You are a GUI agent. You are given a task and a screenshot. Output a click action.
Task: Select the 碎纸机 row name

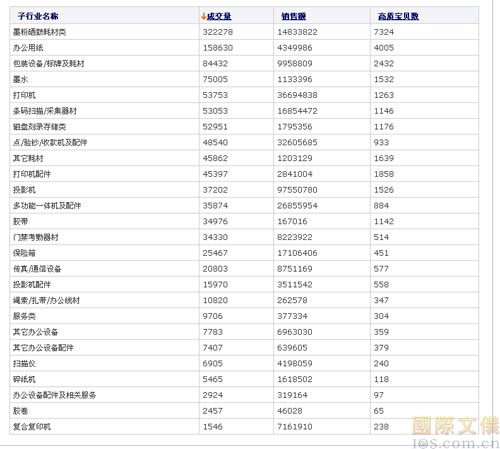coord(24,379)
